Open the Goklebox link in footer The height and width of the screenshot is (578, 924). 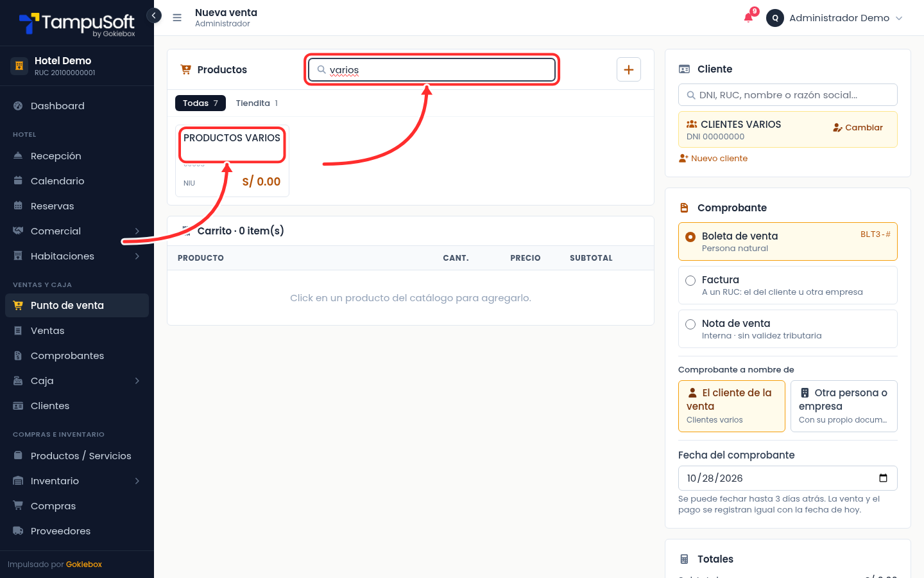(x=84, y=565)
